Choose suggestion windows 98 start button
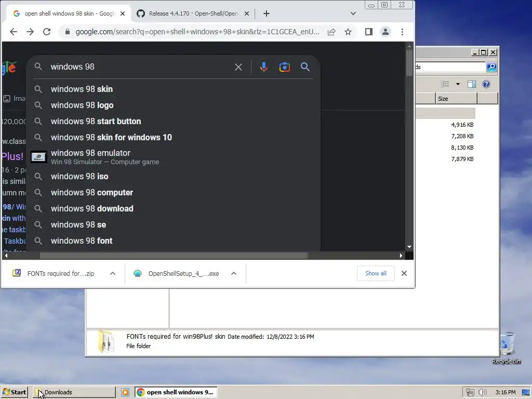532x399 pixels. click(x=173, y=121)
